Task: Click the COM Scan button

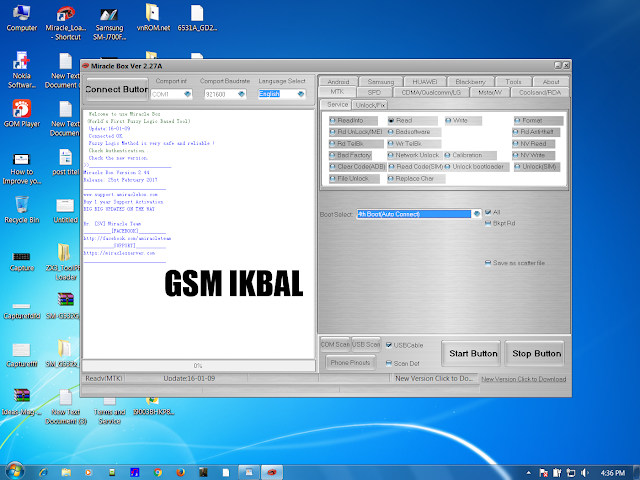Action: [x=335, y=344]
